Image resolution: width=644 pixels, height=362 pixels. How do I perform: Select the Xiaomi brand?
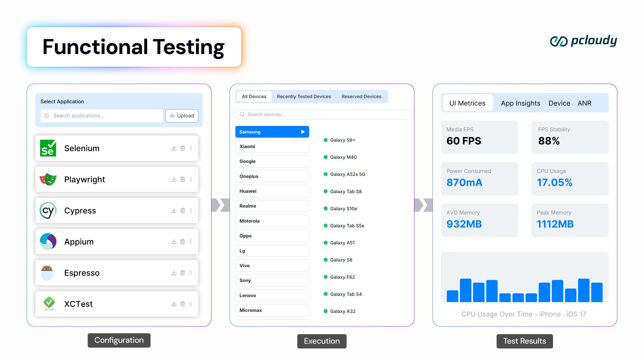tap(272, 146)
